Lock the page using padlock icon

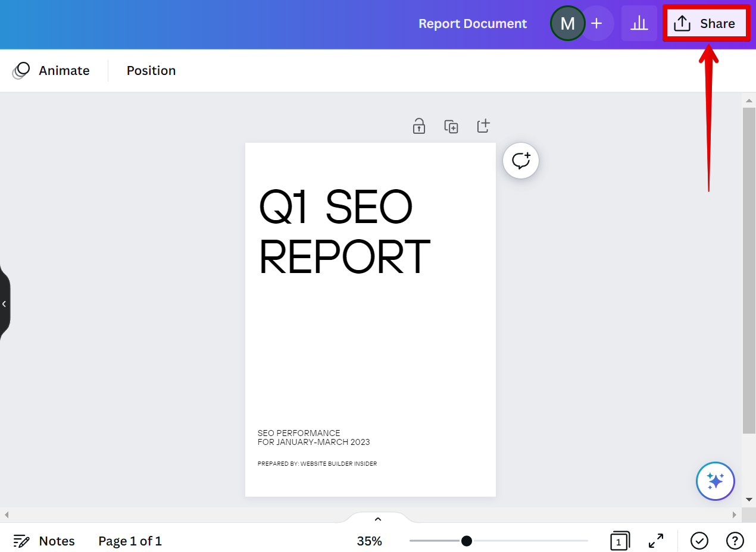(x=419, y=126)
